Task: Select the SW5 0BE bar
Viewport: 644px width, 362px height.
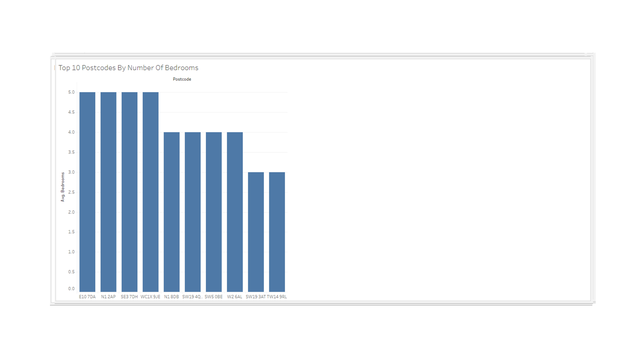Action: point(214,212)
